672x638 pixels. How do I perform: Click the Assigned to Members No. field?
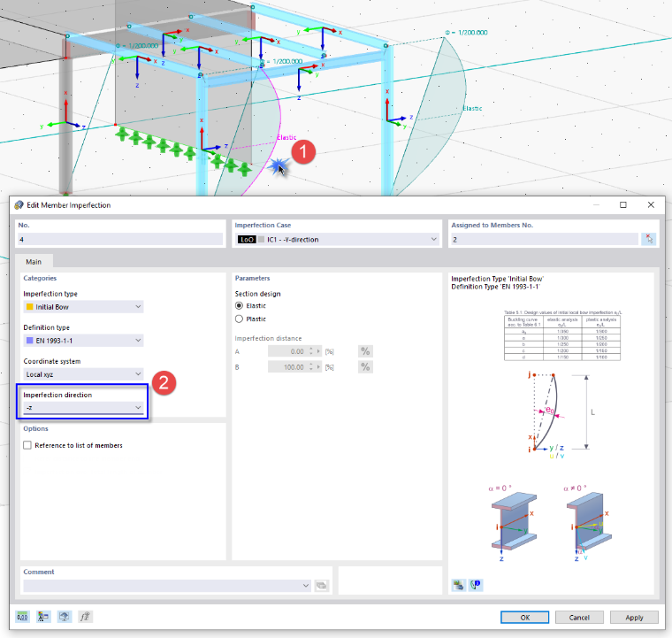(545, 239)
